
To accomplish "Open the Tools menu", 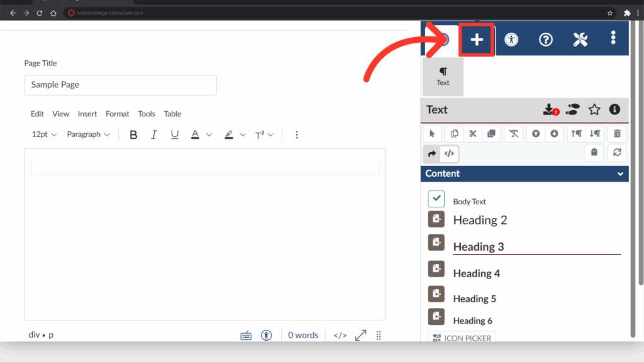I will pos(146,114).
